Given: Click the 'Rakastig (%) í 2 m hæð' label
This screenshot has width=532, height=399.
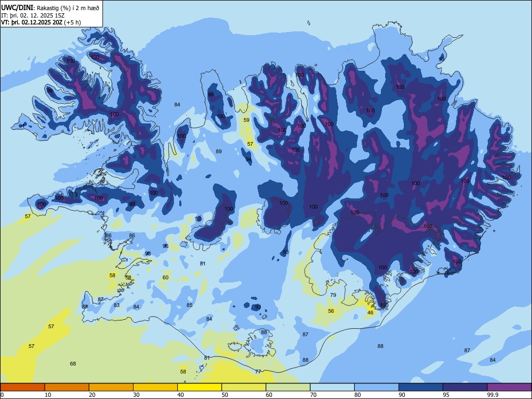Looking at the screenshot, I should click(68, 8).
